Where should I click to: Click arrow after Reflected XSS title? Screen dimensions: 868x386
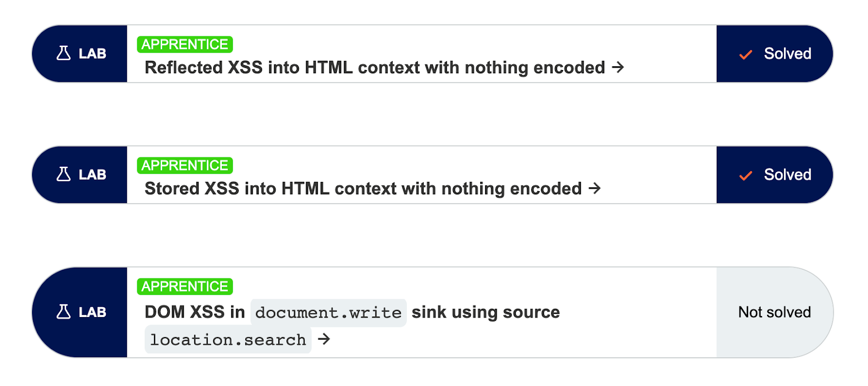(618, 67)
